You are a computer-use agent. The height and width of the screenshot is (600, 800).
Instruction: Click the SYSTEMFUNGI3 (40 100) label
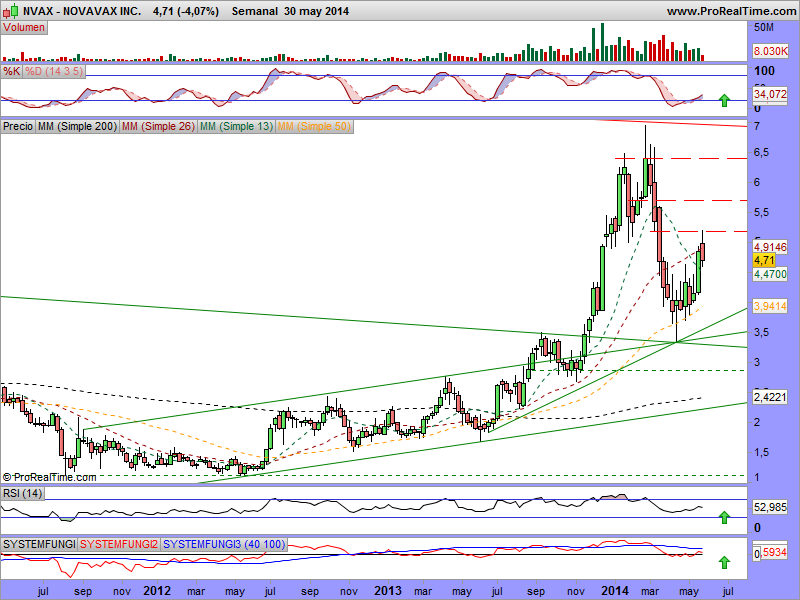coord(224,544)
